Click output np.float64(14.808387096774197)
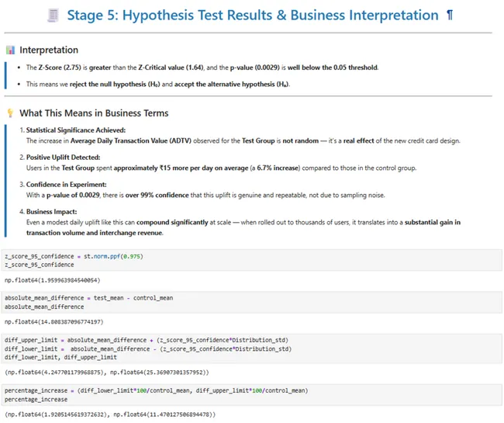Viewport: 504px width, 423px height. click(54, 321)
